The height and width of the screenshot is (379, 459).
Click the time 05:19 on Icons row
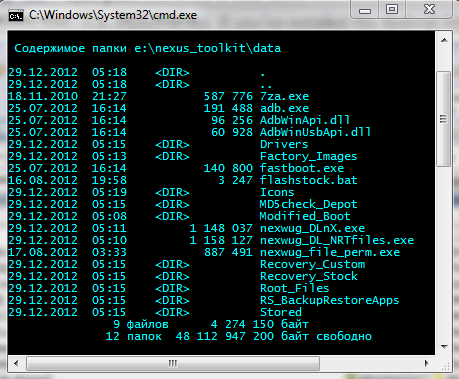(x=109, y=192)
